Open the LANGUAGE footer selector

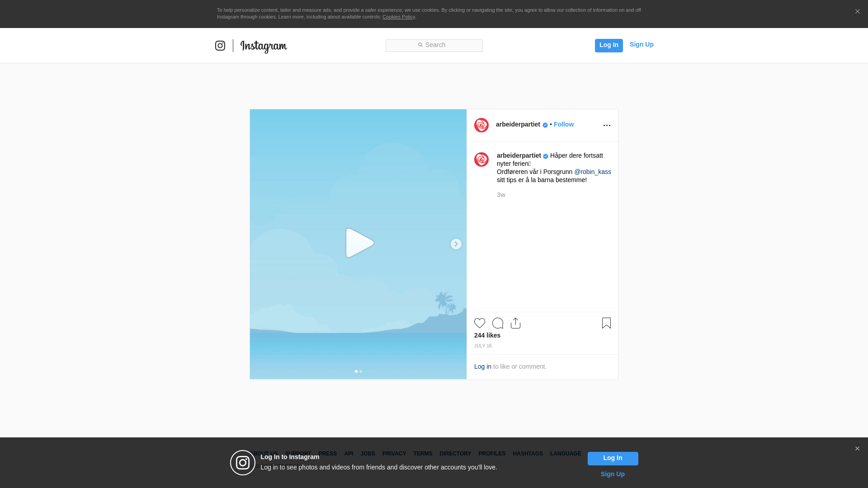pos(566,454)
